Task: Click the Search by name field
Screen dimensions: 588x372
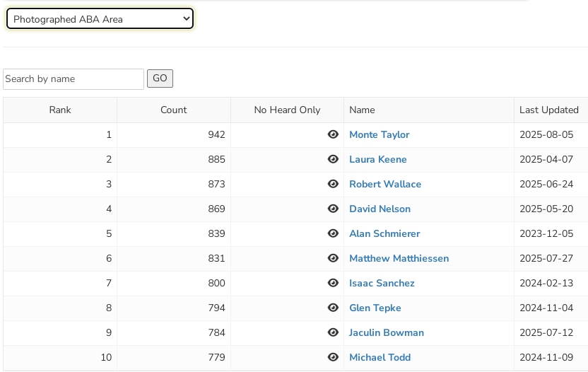Action: pyautogui.click(x=73, y=79)
